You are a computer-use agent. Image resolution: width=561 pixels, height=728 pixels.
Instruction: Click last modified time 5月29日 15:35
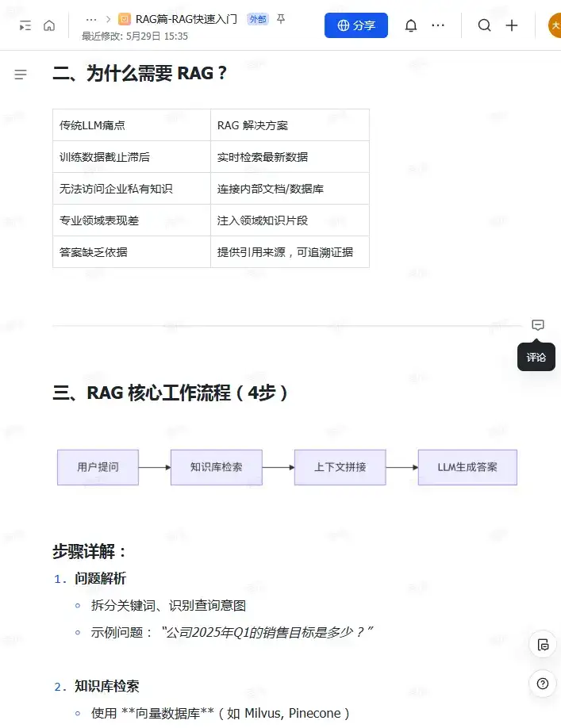(135, 36)
